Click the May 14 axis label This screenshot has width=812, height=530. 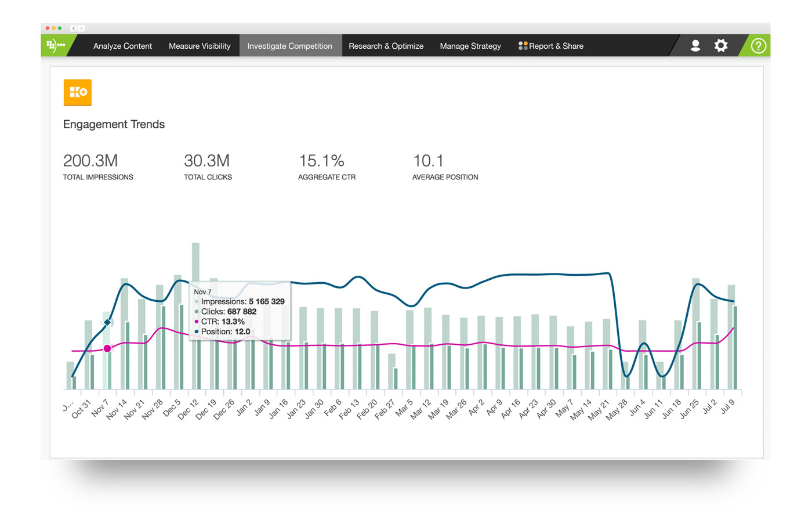(581, 409)
